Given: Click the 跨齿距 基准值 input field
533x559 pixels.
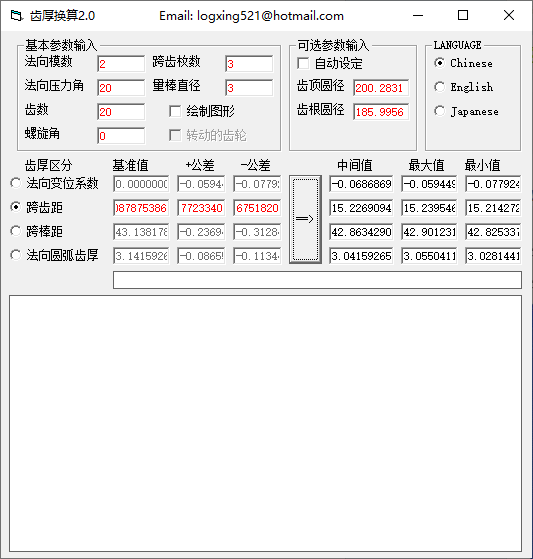Looking at the screenshot, I should (x=141, y=208).
